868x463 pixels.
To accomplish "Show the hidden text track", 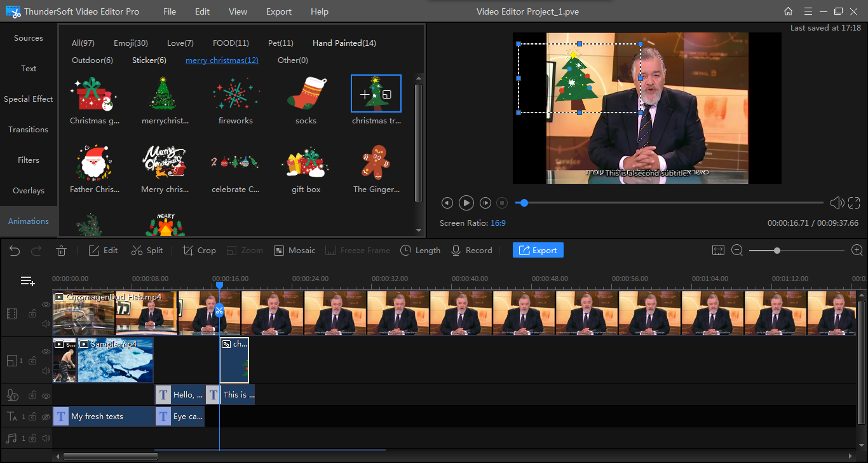I will click(x=46, y=417).
